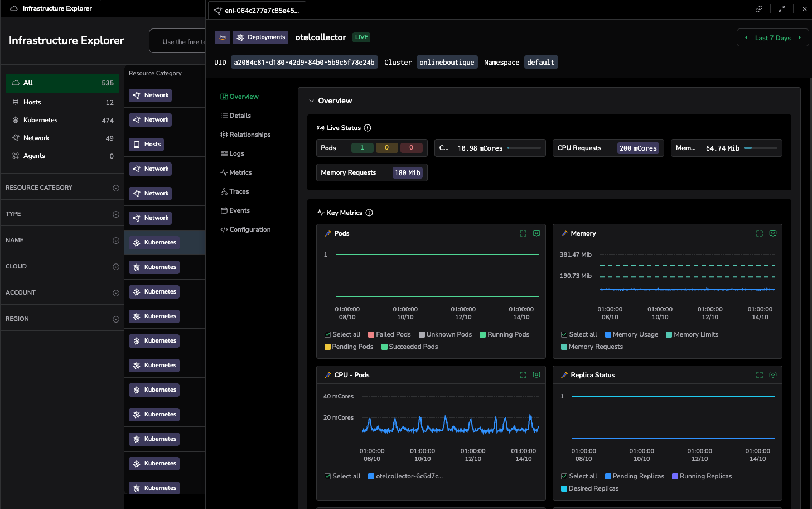Collapse the Overview section chevron
This screenshot has width=812, height=509.
(312, 101)
